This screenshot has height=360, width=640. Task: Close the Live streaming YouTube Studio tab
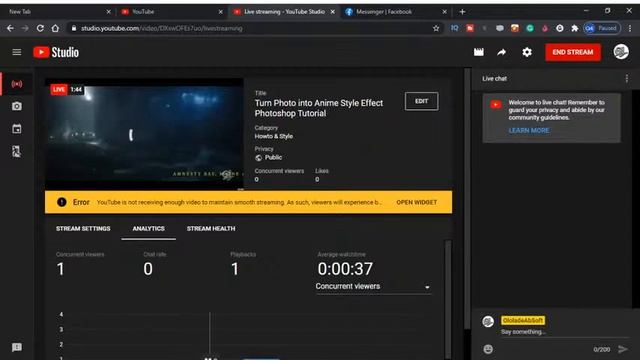333,12
